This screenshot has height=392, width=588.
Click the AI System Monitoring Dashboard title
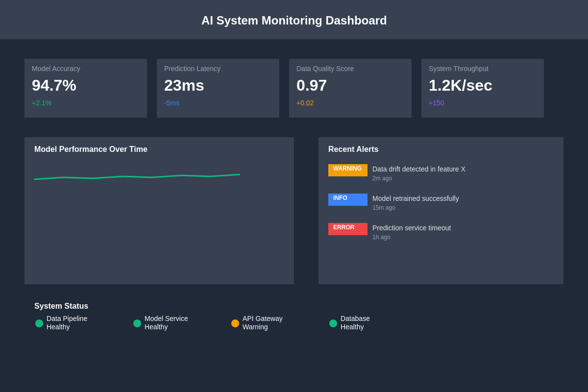point(294,21)
